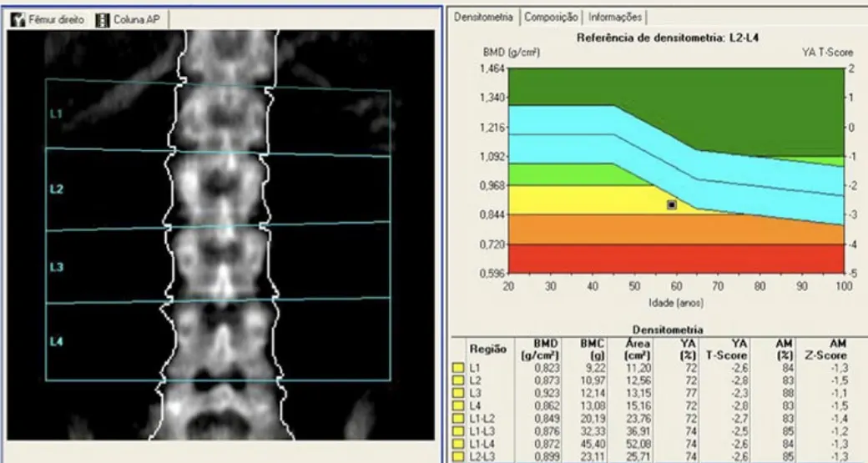The width and height of the screenshot is (868, 463).
Task: Click the yellow swatch for row L1
Action: [x=458, y=368]
